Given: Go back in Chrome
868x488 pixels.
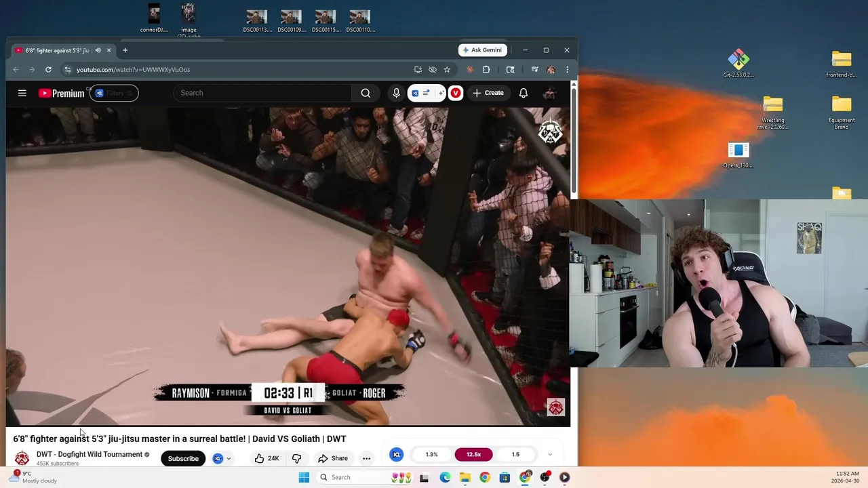Looking at the screenshot, I should 16,69.
